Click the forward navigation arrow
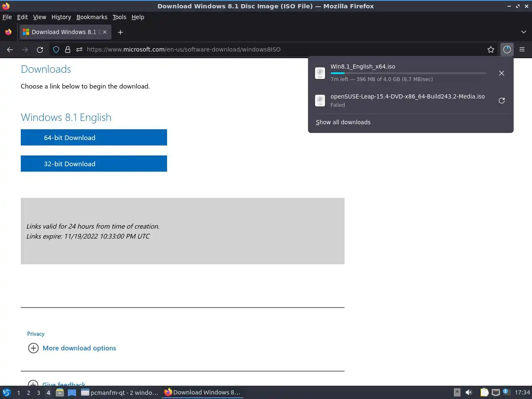 25,49
